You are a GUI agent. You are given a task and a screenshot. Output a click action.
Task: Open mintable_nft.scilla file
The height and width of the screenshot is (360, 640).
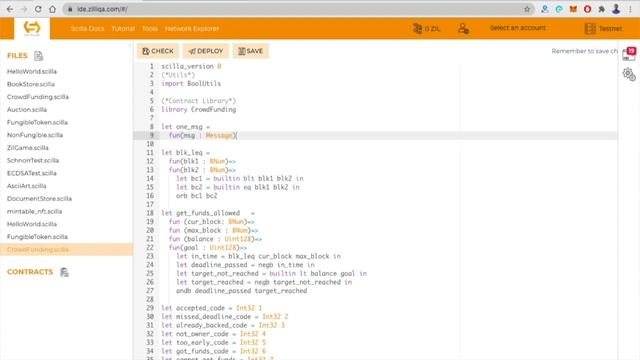click(34, 211)
